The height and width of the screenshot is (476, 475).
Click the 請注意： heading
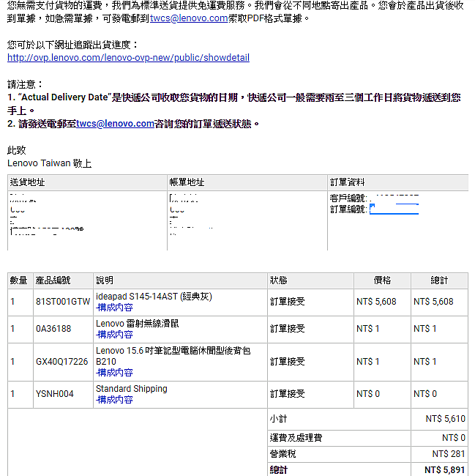point(25,84)
